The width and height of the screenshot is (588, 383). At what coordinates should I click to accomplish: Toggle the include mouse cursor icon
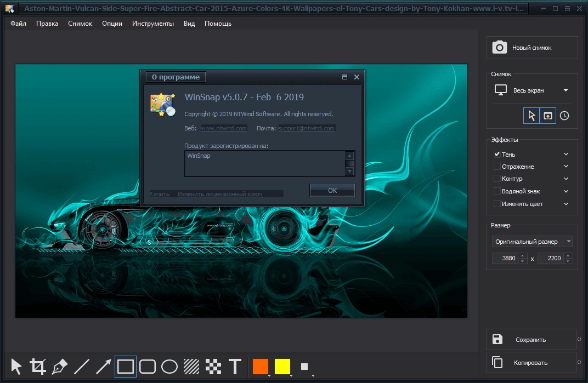(x=532, y=116)
